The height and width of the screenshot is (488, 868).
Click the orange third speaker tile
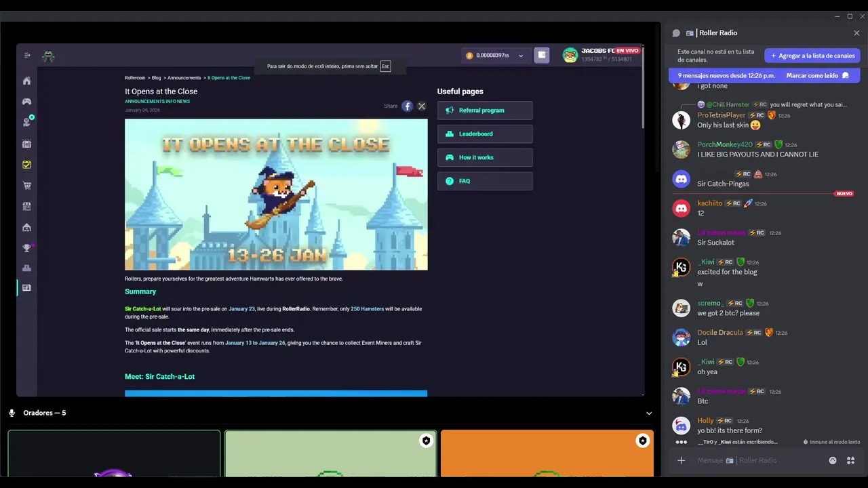point(547,453)
